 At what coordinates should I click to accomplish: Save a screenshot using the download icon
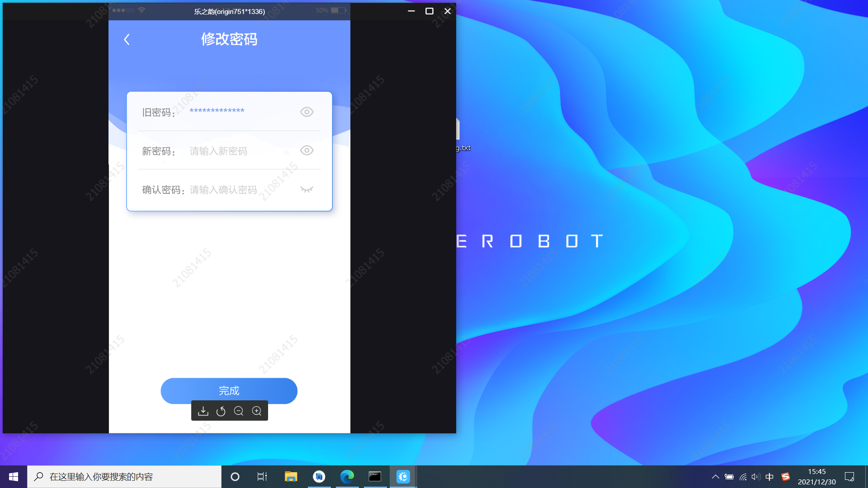(203, 411)
